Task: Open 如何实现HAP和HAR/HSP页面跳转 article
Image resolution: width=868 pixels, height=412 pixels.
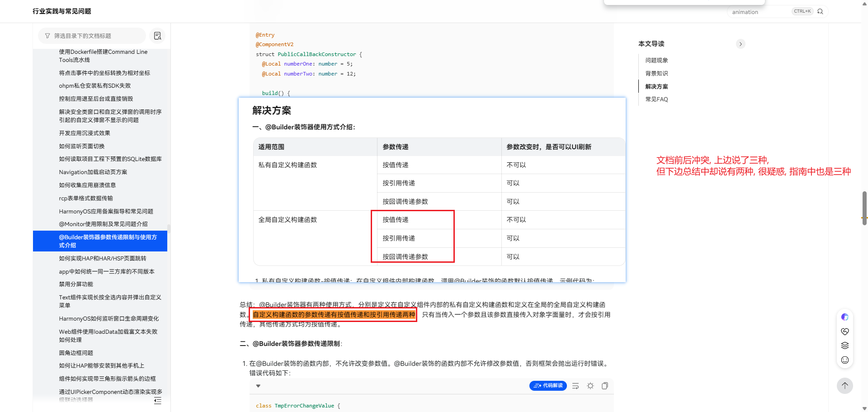Action: [x=103, y=258]
